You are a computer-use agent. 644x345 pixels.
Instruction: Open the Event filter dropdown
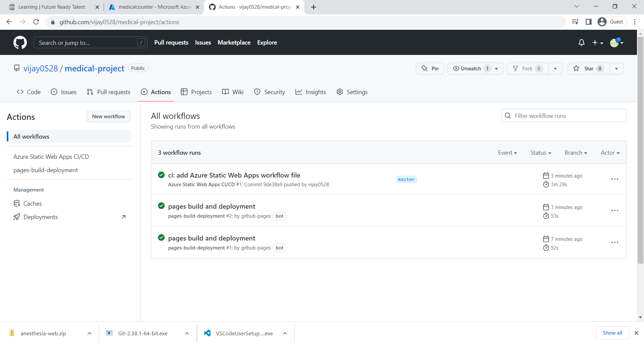point(507,153)
